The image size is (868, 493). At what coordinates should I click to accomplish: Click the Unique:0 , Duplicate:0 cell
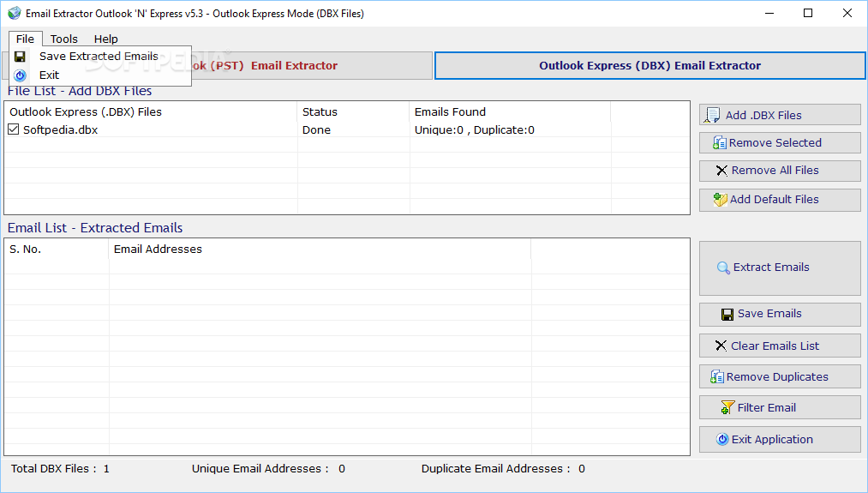click(x=475, y=130)
